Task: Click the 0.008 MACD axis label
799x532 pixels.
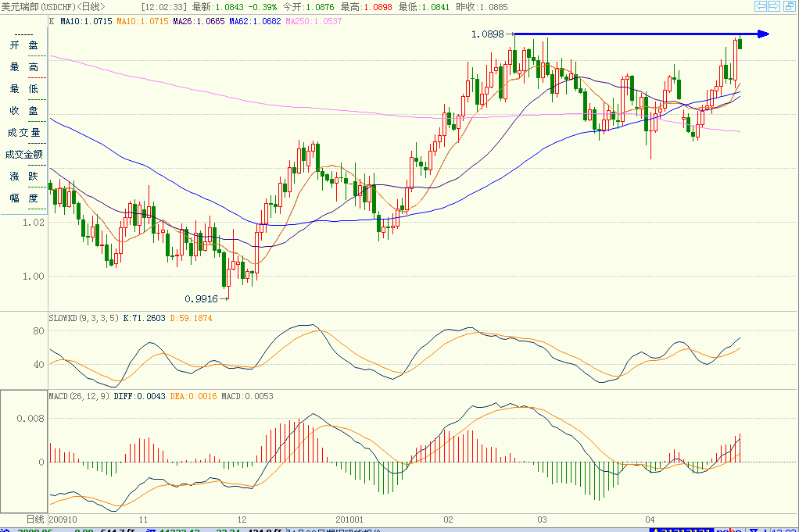Action: click(30, 419)
